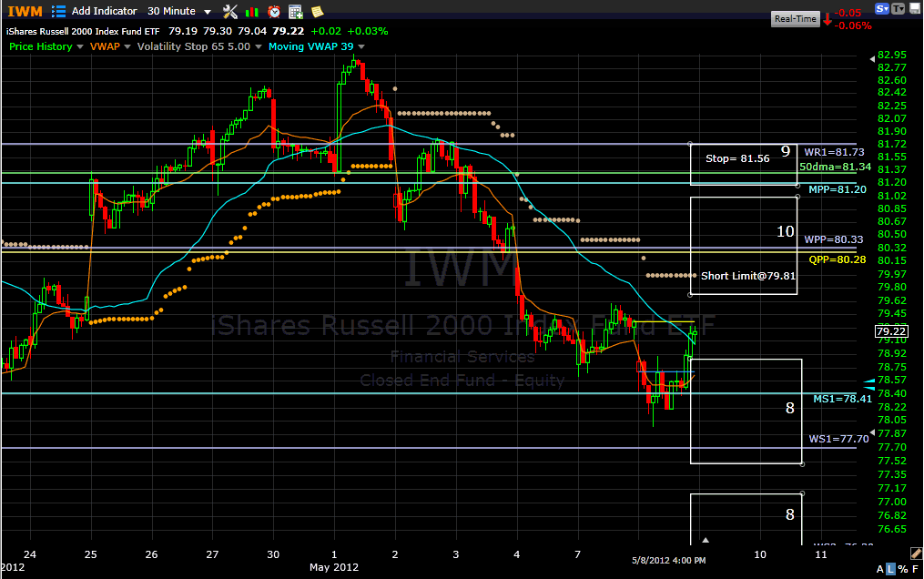Click the Real-Time button
This screenshot has width=924, height=579.
[795, 19]
